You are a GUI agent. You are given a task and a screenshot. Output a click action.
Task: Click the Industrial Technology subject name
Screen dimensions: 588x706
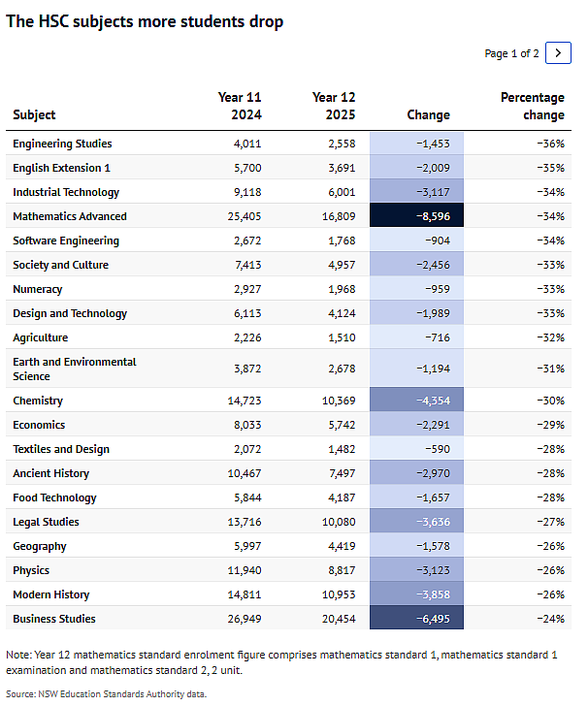pos(66,192)
